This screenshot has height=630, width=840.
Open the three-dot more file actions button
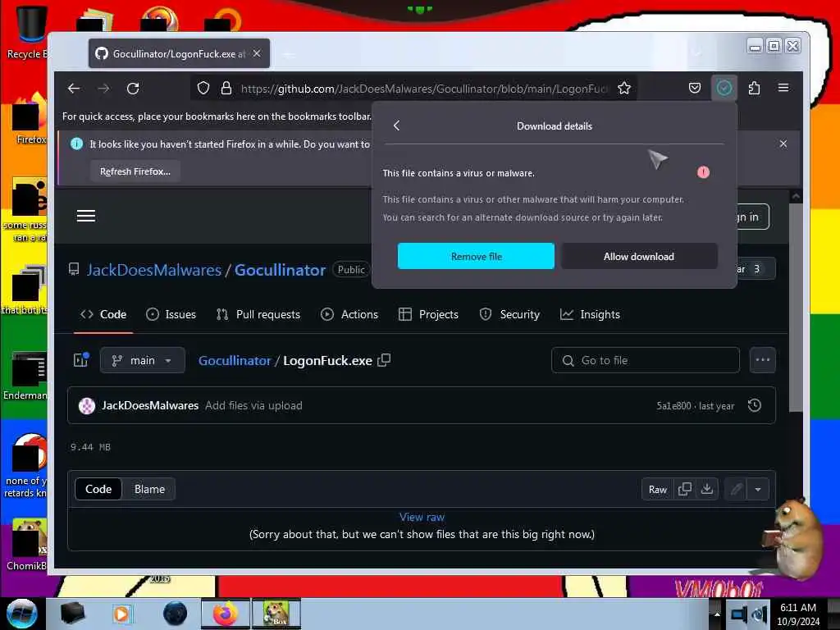[762, 360]
